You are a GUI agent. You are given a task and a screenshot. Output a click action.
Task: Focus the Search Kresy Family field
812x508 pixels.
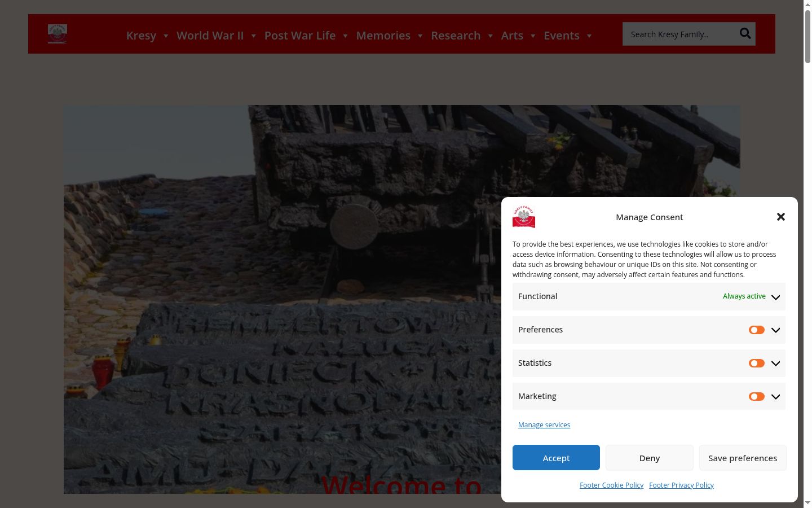coord(679,34)
